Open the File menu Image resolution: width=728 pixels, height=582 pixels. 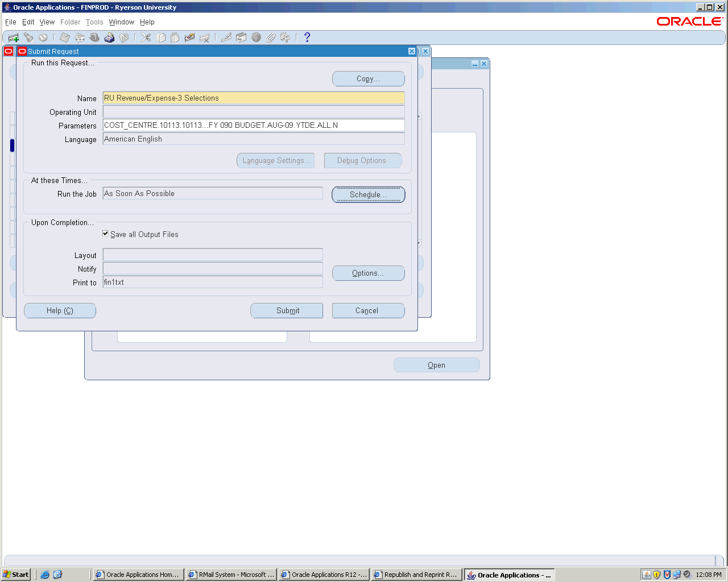click(10, 22)
